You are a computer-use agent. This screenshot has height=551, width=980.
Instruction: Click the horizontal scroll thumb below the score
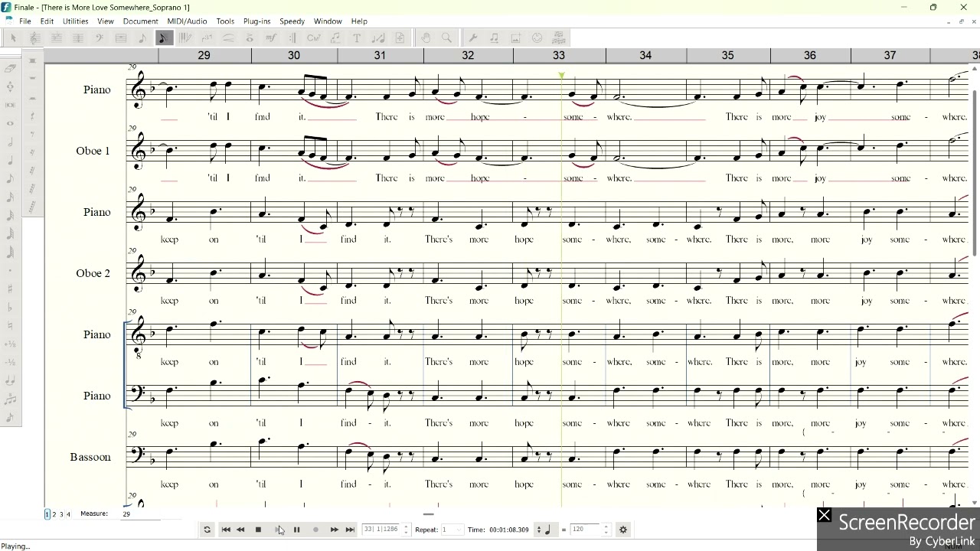(428, 514)
